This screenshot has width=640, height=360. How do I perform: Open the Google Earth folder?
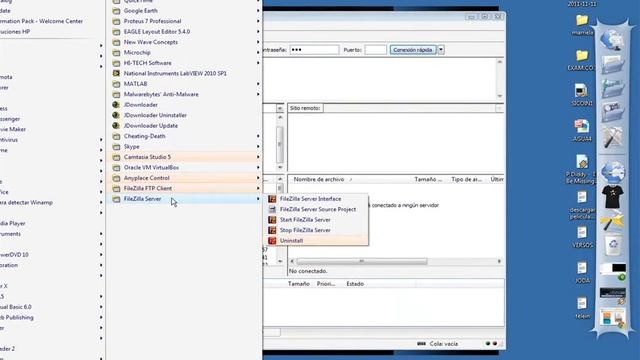pyautogui.click(x=140, y=11)
